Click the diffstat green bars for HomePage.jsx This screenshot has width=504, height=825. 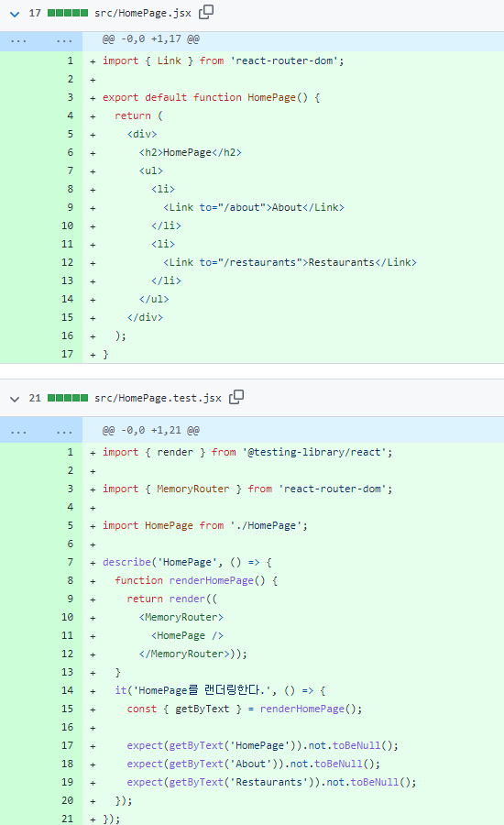click(x=68, y=13)
